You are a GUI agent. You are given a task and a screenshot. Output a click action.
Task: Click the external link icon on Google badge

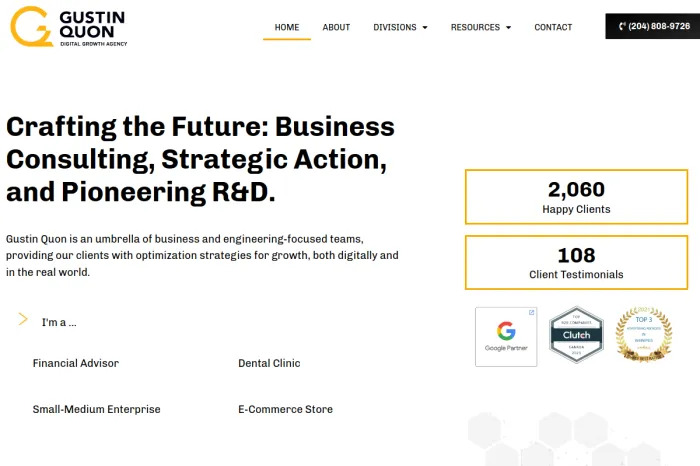click(x=531, y=313)
